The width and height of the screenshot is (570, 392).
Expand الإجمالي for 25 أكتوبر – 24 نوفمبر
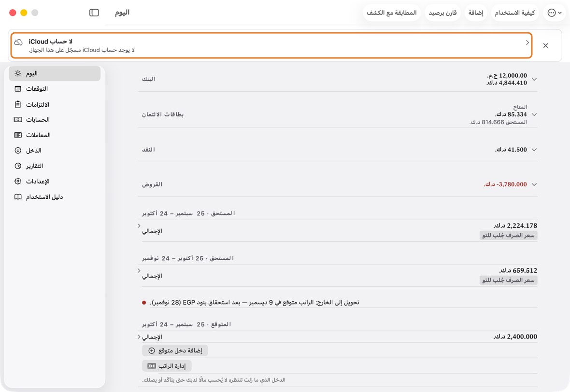[x=139, y=271]
